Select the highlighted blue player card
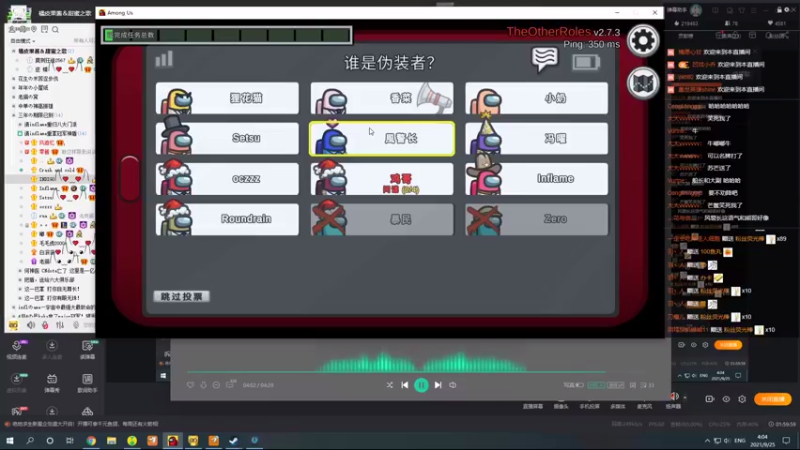Viewport: 800px width, 450px height. point(382,138)
